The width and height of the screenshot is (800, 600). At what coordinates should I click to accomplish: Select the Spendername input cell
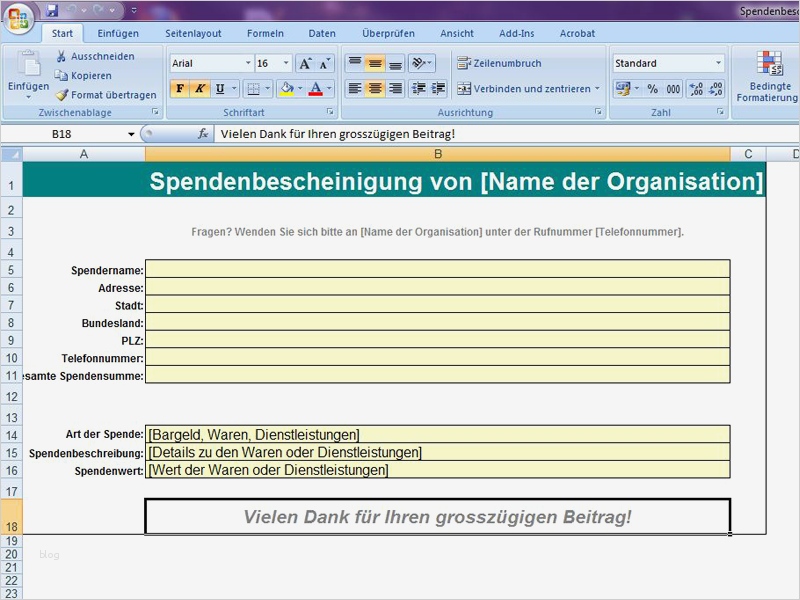point(440,268)
